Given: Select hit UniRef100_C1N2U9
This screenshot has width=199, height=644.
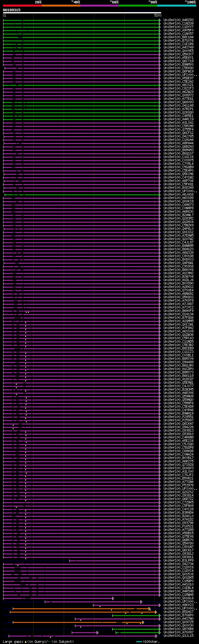Looking at the screenshot, I should point(178,23).
